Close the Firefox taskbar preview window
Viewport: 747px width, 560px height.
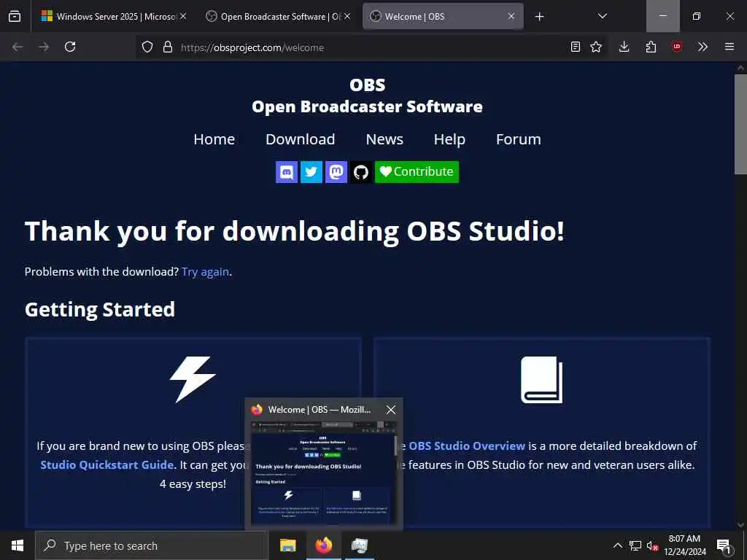point(391,410)
